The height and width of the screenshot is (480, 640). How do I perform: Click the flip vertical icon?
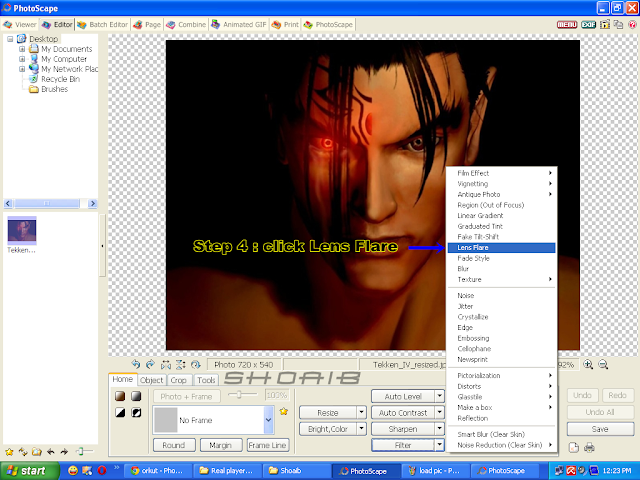[x=180, y=364]
